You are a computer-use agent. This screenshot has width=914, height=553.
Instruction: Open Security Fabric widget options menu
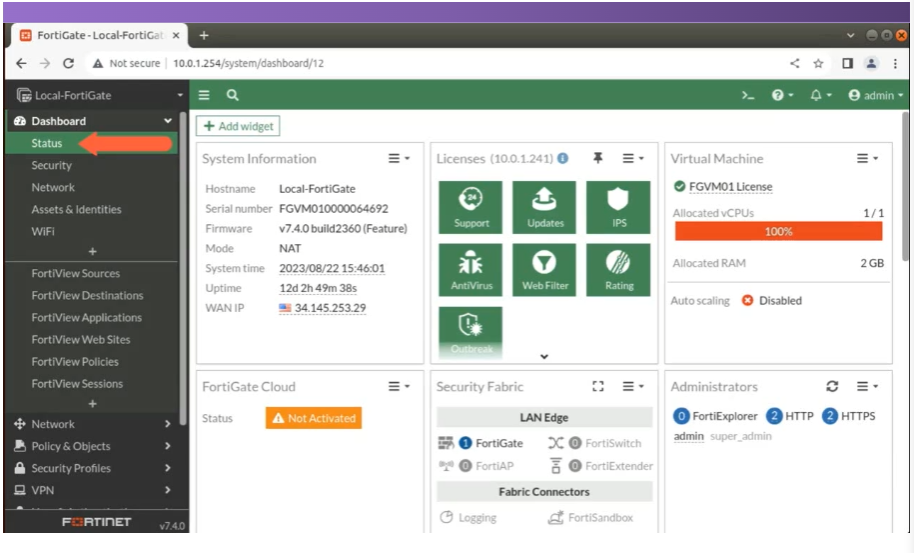click(x=633, y=386)
